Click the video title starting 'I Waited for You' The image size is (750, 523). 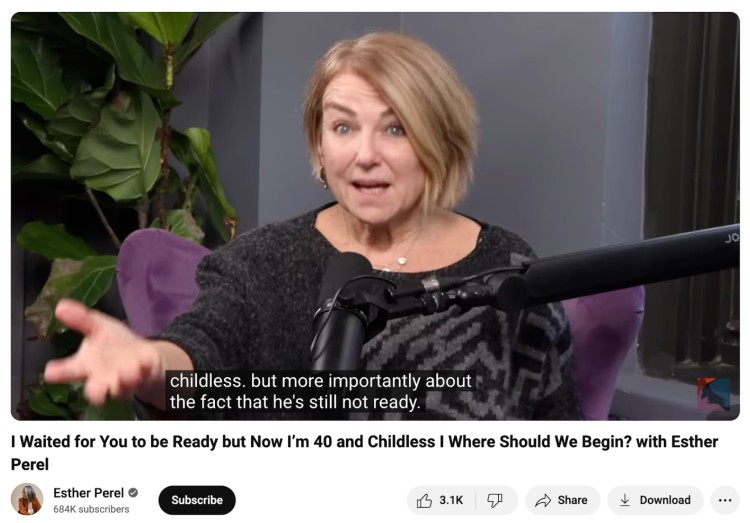(364, 453)
